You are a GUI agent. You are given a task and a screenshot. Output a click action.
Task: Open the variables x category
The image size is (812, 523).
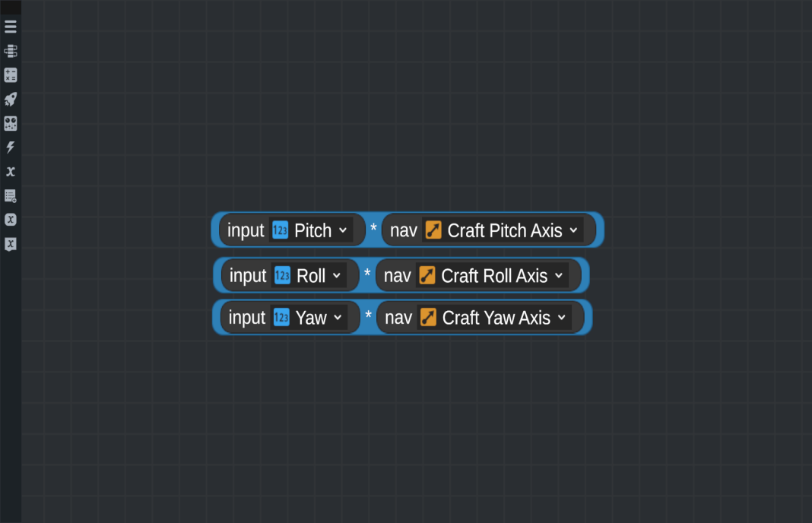coord(11,171)
